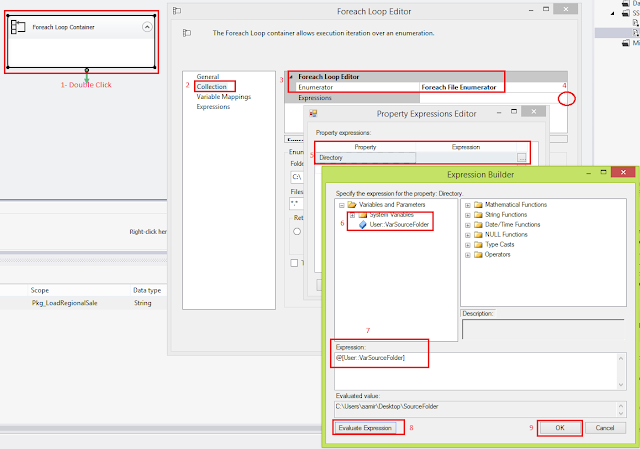Click the Folder path C:\ field

297,177
